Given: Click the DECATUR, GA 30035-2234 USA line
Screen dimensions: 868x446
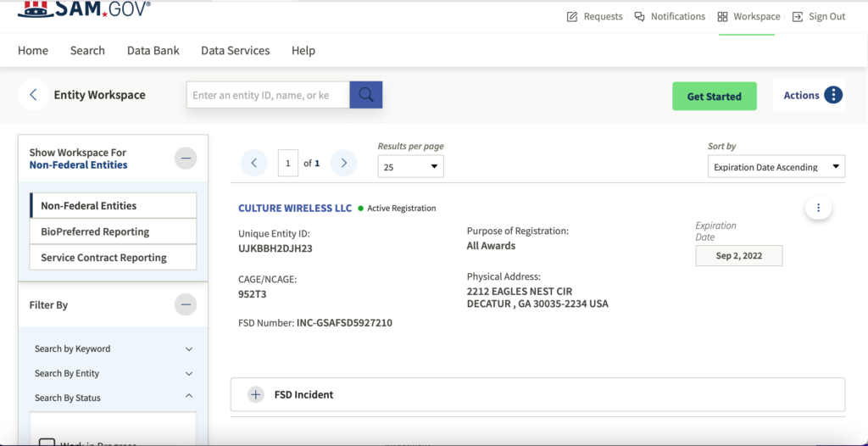Looking at the screenshot, I should coord(537,304).
